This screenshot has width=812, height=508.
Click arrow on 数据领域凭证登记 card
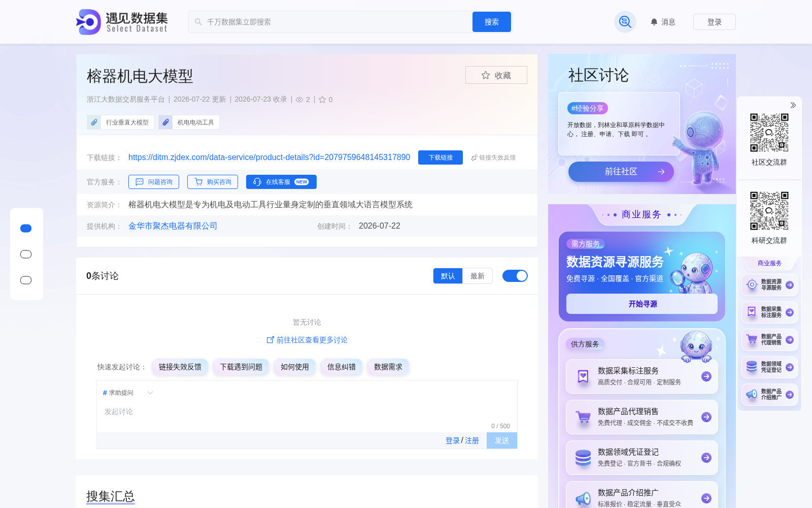coord(706,458)
